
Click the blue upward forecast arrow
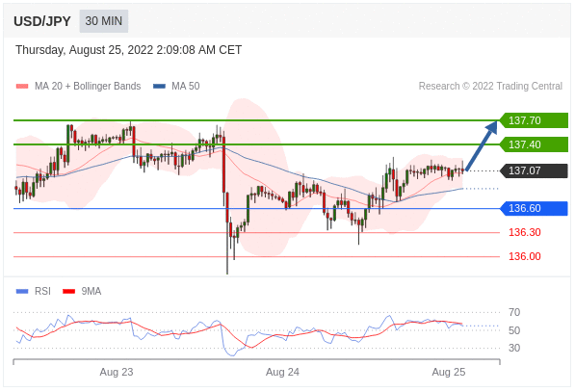pos(482,145)
